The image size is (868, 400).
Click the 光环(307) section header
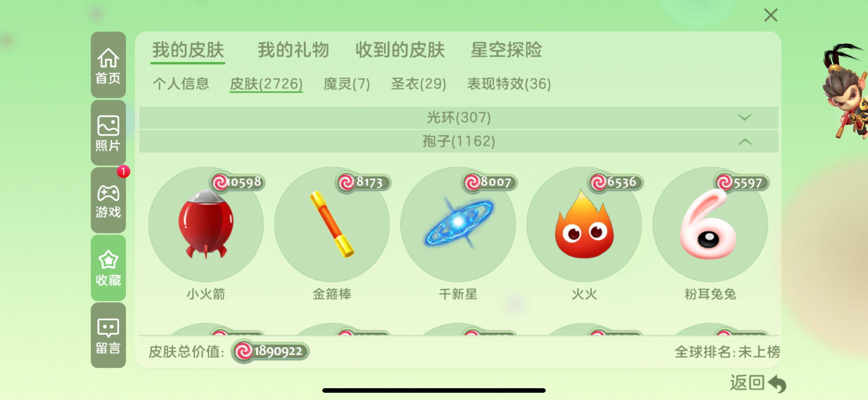pyautogui.click(x=458, y=117)
